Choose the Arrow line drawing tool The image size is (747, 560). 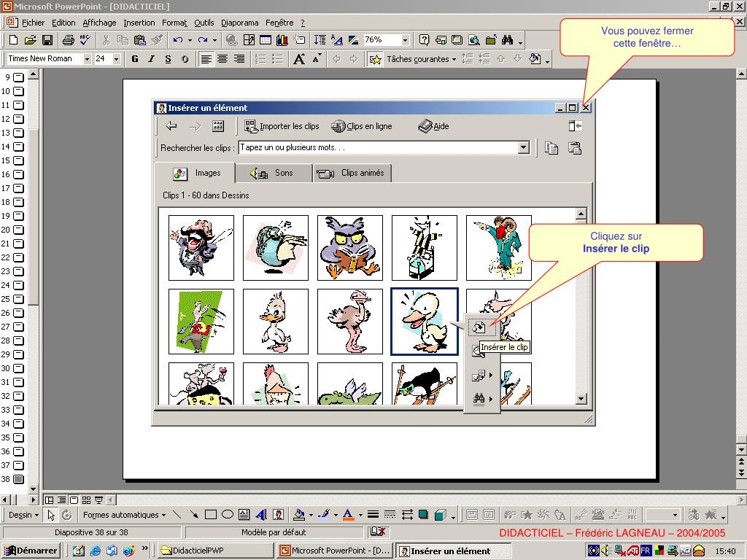point(193,515)
